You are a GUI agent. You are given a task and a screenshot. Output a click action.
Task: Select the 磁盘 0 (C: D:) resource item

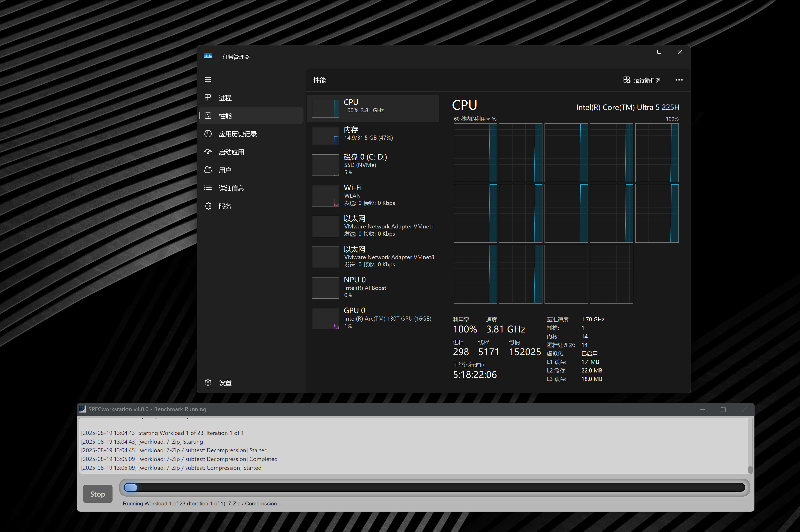[373, 164]
